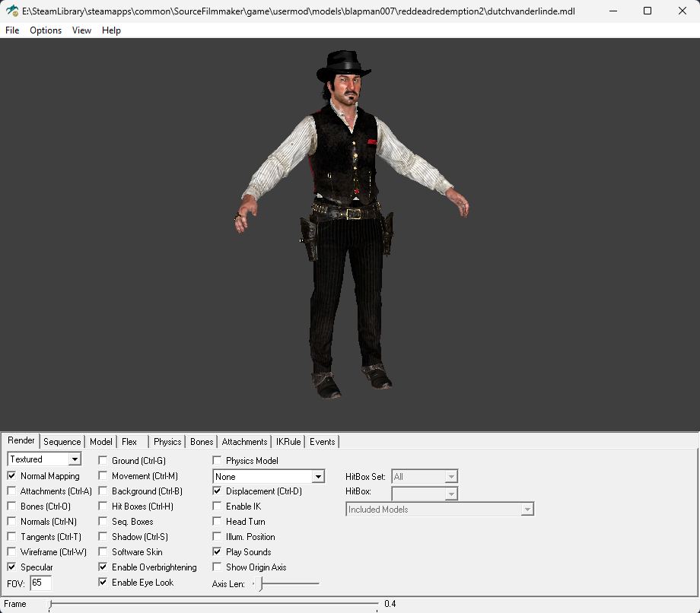Enable Ground (Ctrl-G) checkbox
The width and height of the screenshot is (700, 613).
(103, 460)
